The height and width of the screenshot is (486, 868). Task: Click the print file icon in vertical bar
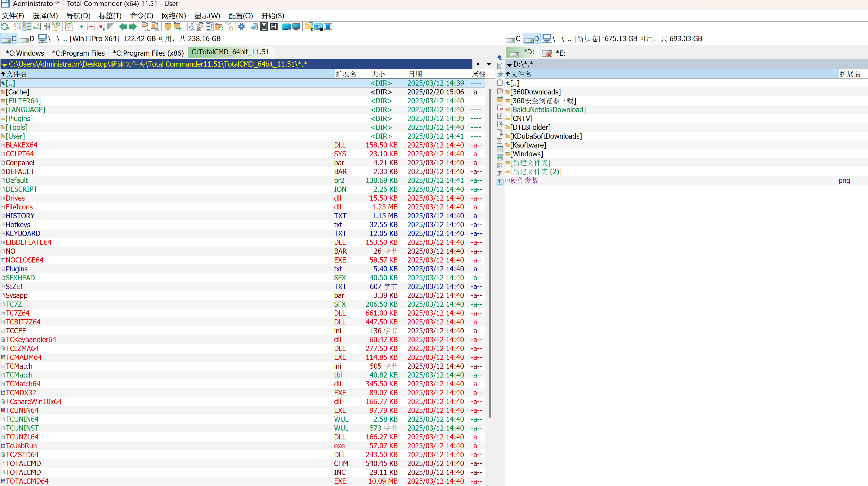(x=500, y=133)
